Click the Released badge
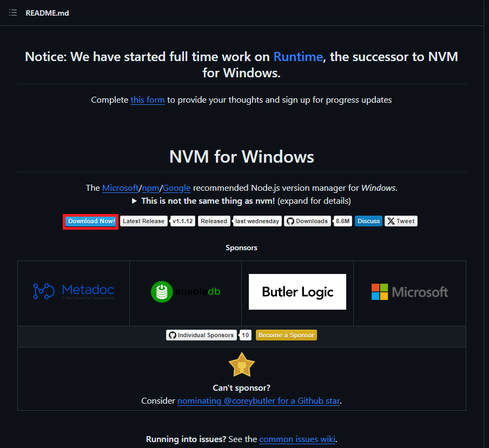This screenshot has height=448, width=489. coord(214,221)
